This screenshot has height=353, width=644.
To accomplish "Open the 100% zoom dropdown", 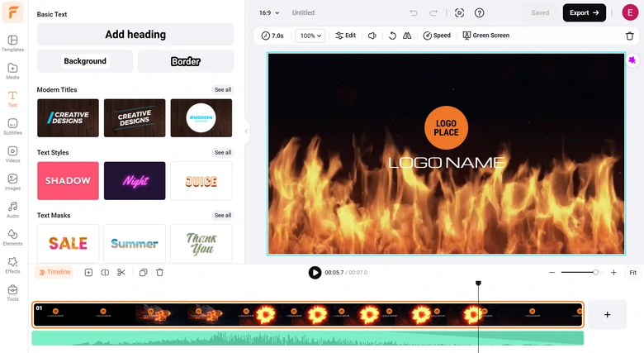I will pyautogui.click(x=310, y=36).
